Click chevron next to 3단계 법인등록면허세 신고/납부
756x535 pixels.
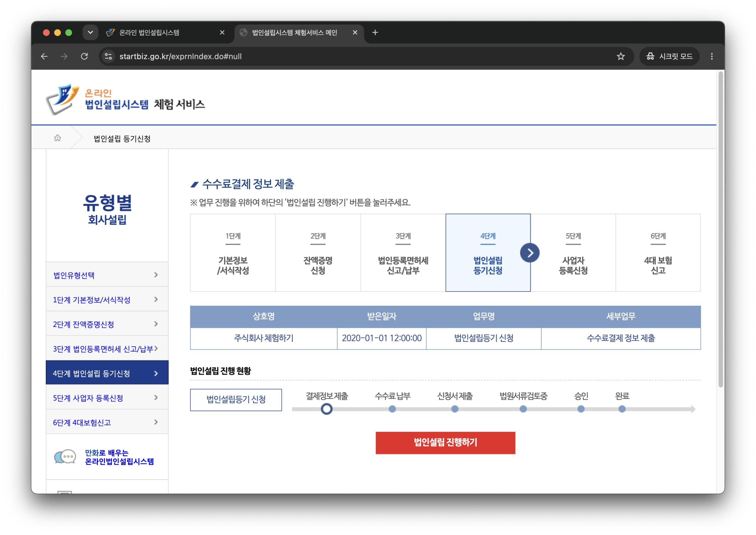[156, 348]
